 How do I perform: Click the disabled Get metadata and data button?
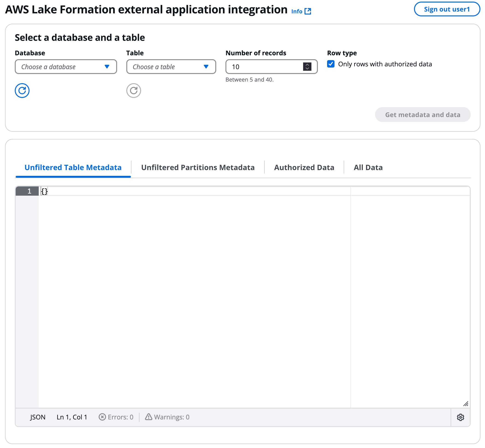pos(423,115)
